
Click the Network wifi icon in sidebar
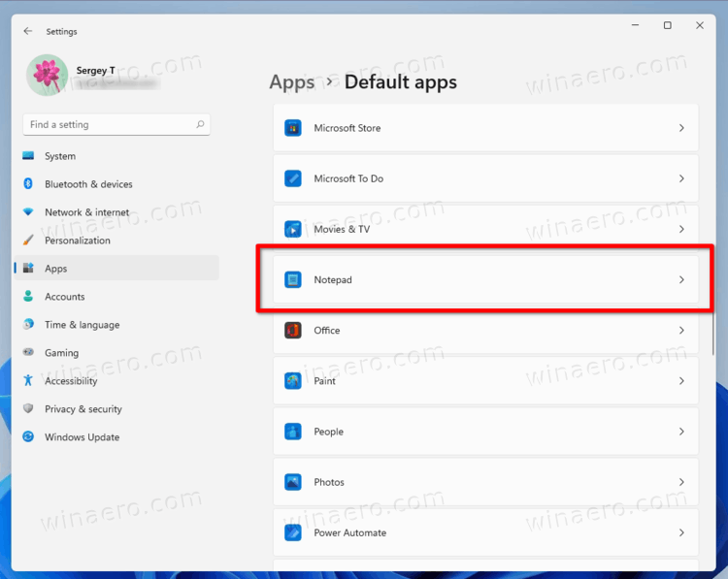coord(28,211)
